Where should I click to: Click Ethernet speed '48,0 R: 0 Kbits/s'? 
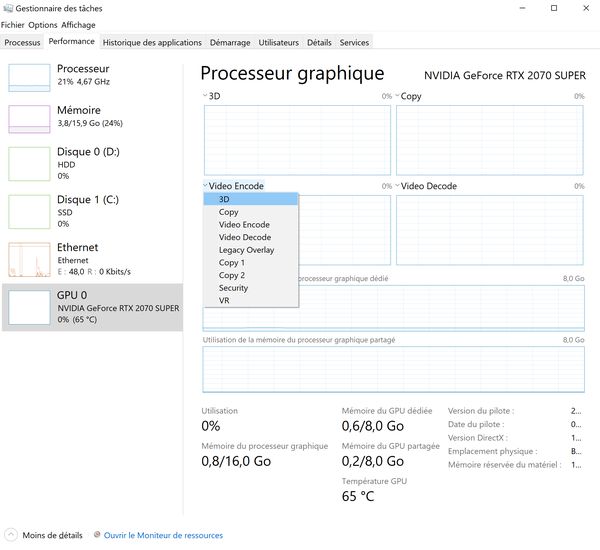click(x=99, y=271)
